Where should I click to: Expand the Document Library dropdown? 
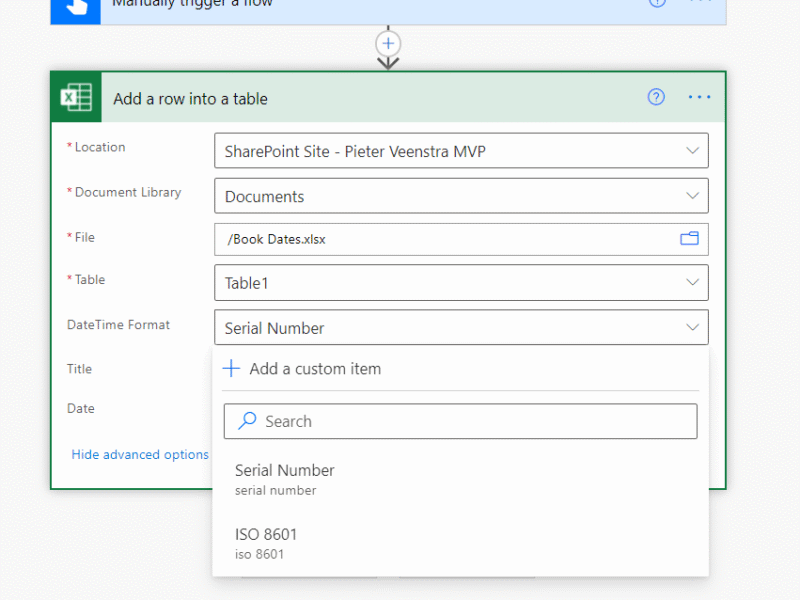pyautogui.click(x=692, y=195)
